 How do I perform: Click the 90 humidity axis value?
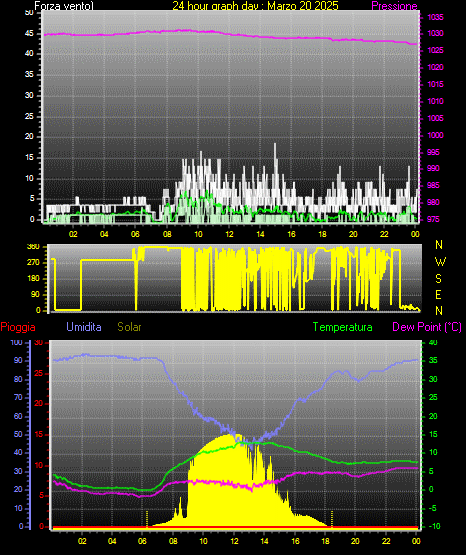coord(18,361)
